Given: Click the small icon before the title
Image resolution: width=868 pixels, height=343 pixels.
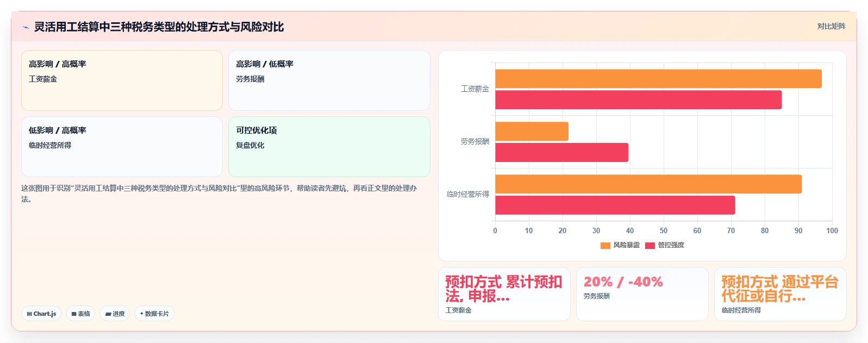Looking at the screenshot, I should [x=26, y=27].
